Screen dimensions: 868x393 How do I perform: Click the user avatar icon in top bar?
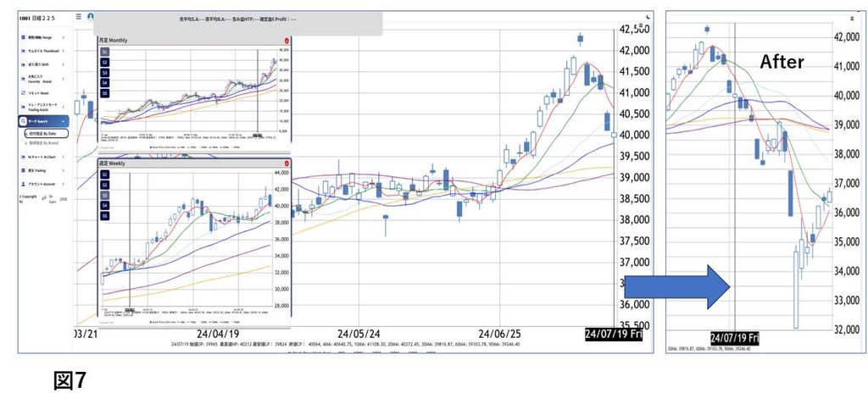(90, 17)
